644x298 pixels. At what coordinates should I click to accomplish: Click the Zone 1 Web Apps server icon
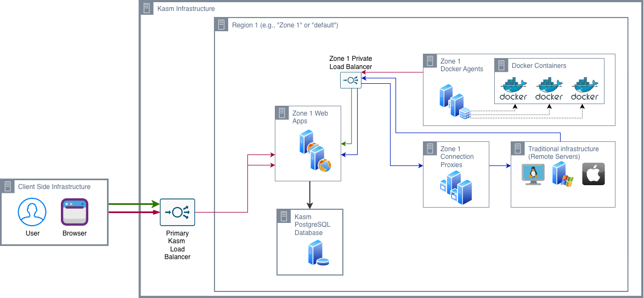(x=315, y=151)
